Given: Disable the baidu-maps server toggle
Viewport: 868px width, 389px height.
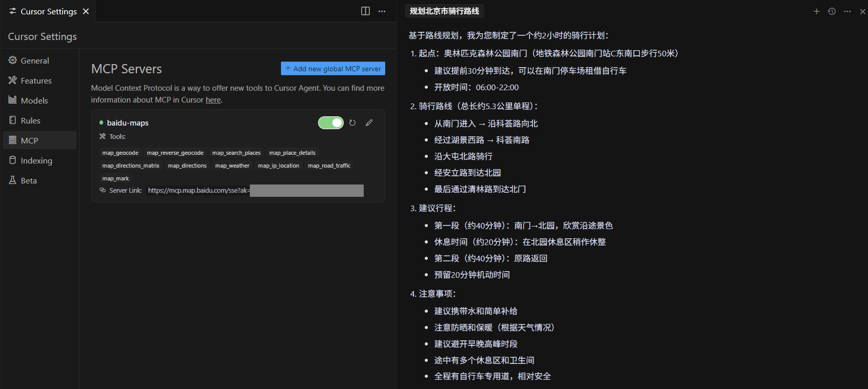Looking at the screenshot, I should (x=331, y=123).
